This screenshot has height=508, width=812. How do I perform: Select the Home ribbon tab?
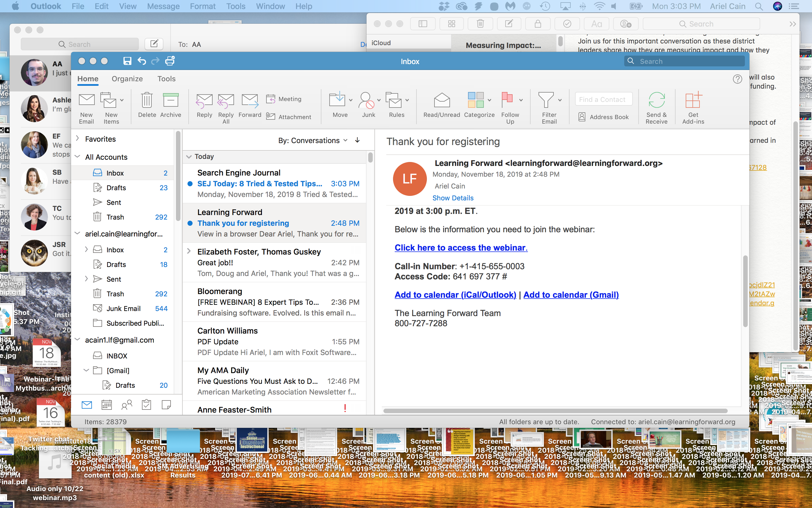click(x=88, y=79)
